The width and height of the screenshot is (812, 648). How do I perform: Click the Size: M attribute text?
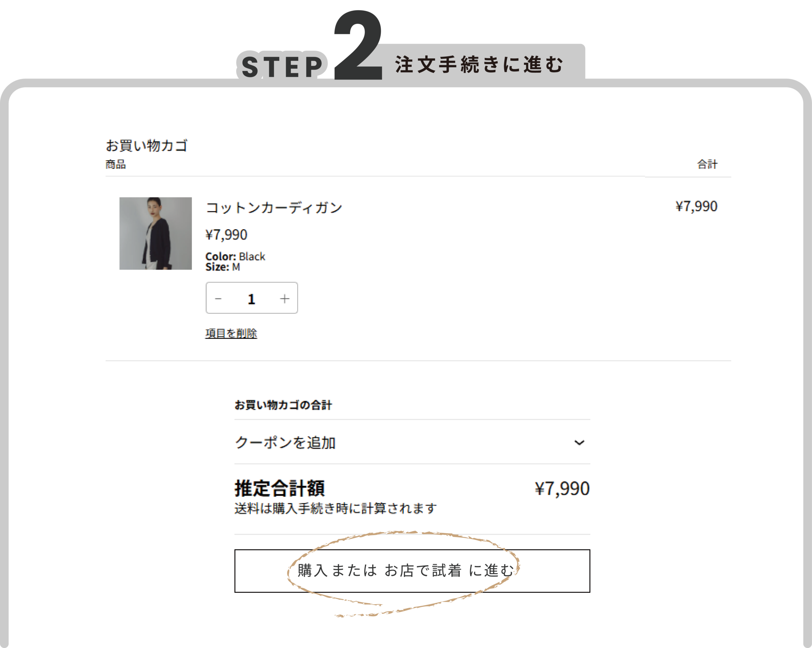[223, 267]
